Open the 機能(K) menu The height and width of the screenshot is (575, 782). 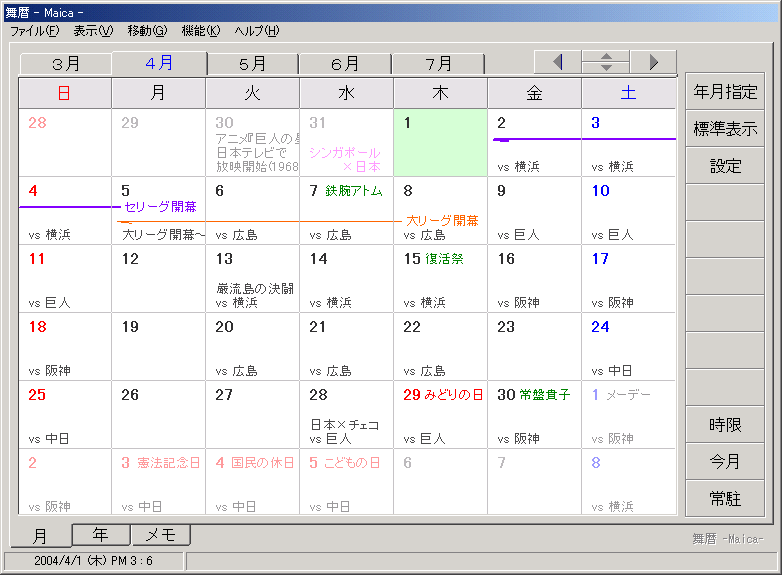[x=200, y=31]
